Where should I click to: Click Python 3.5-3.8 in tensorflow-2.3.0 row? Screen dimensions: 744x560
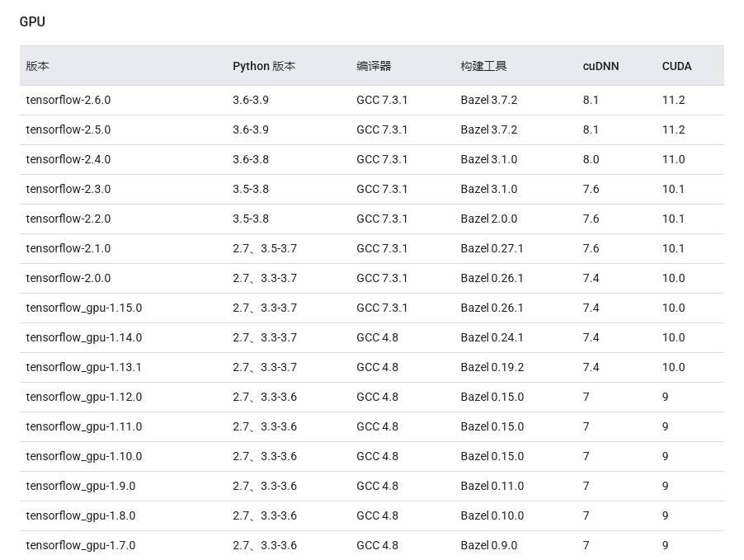point(251,189)
